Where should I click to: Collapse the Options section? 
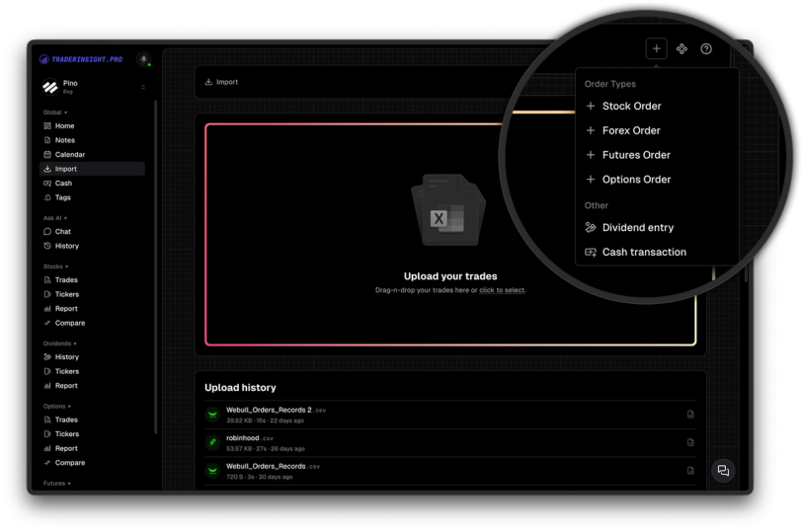point(57,407)
